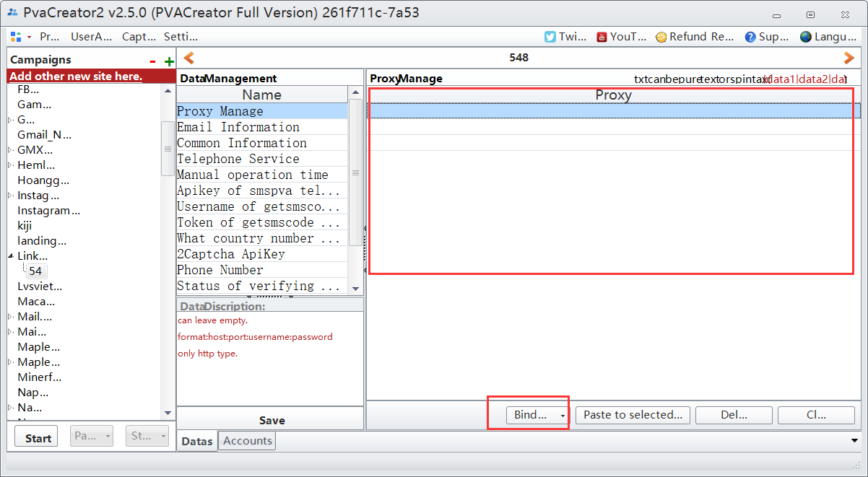Open the YouTube toolbar link
The image size is (868, 477).
coord(620,37)
